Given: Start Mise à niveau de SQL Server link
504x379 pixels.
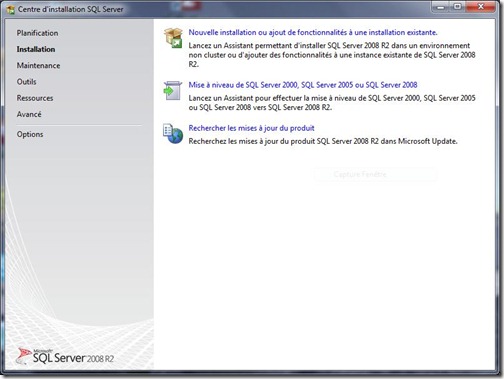Looking at the screenshot, I should click(303, 85).
